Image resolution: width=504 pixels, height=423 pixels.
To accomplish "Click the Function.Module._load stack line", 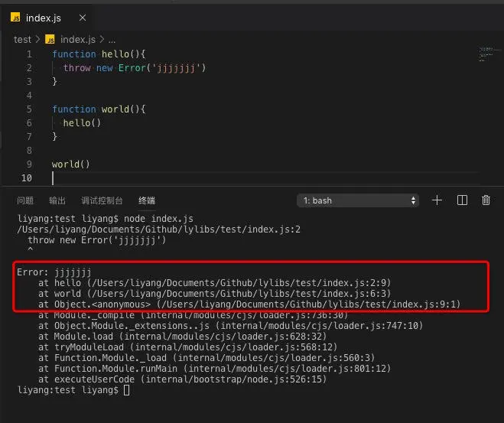I will click(206, 358).
